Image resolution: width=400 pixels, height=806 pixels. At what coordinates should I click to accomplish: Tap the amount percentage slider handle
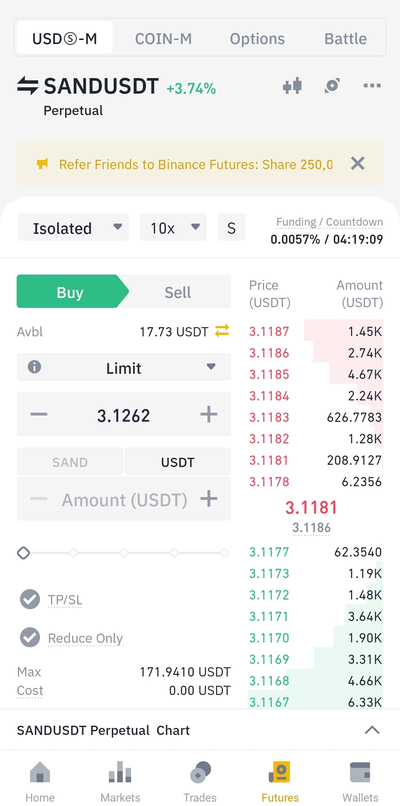click(x=24, y=553)
